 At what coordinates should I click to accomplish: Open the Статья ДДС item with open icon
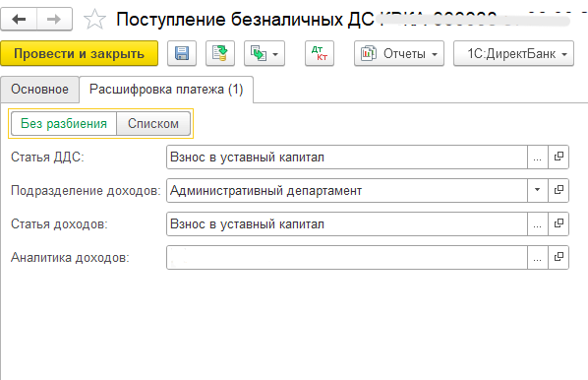559,157
